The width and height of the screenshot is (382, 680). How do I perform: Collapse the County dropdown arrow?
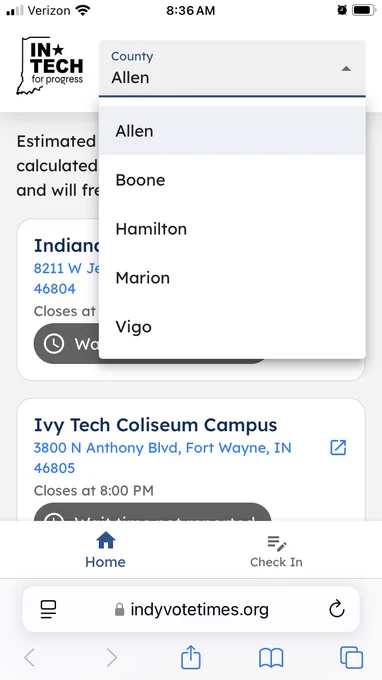[346, 69]
